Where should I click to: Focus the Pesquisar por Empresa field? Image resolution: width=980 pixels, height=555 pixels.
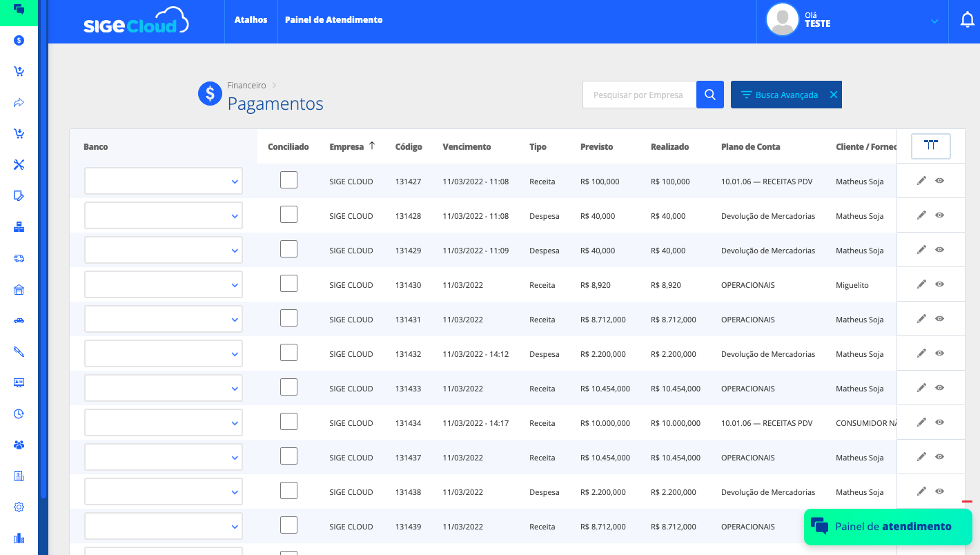click(x=639, y=95)
